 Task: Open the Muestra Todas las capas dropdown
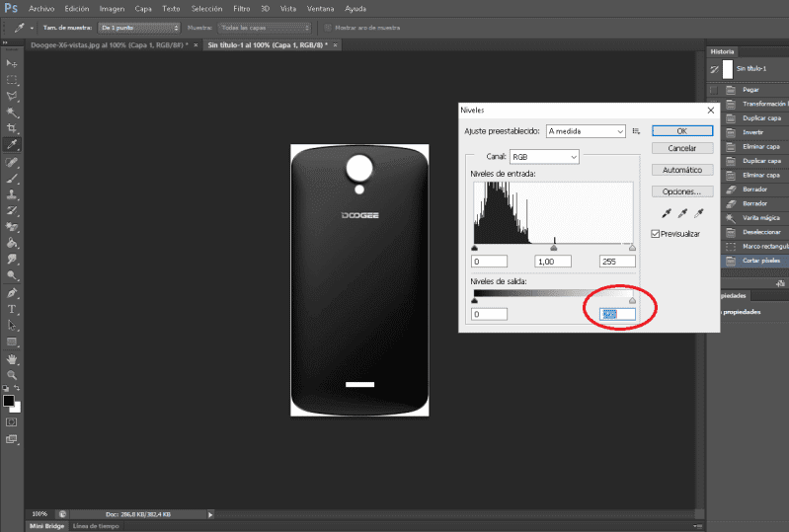point(265,28)
